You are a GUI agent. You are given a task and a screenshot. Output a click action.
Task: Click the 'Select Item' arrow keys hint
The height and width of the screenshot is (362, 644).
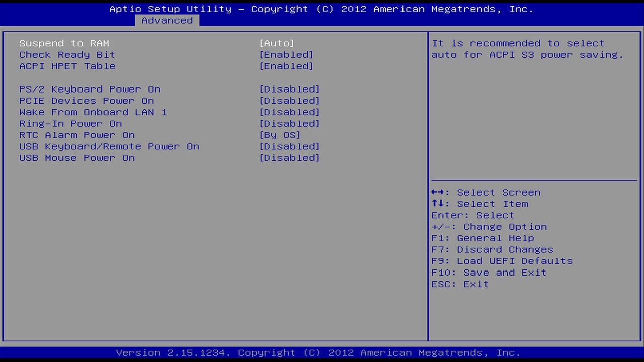click(479, 204)
